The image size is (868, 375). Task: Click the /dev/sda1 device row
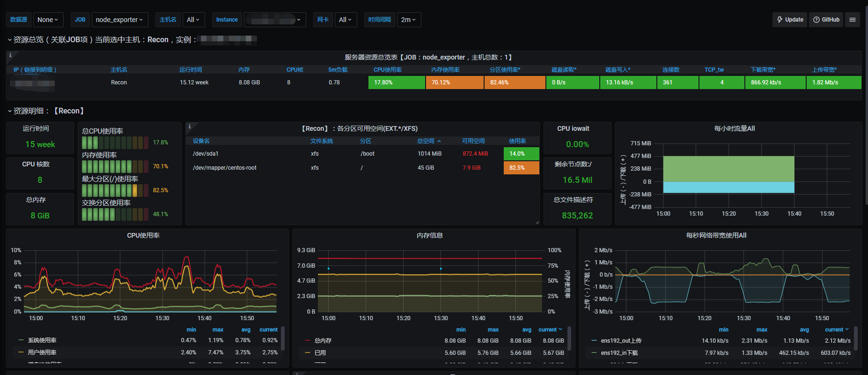coord(362,154)
